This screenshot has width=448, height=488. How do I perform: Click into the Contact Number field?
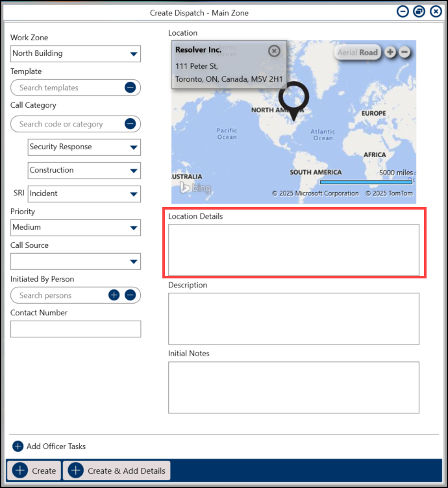tap(76, 329)
